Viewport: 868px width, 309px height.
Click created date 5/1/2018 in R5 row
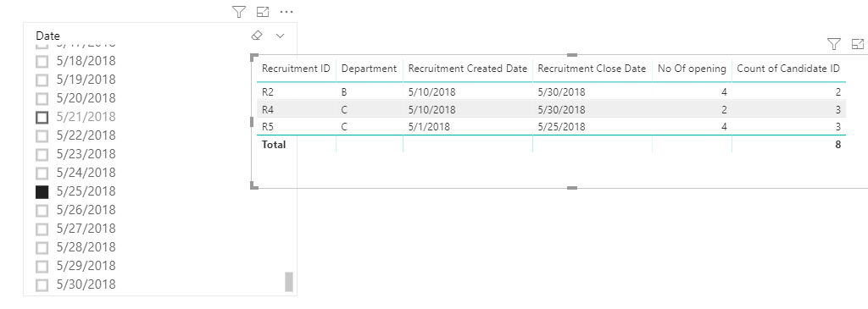(429, 127)
